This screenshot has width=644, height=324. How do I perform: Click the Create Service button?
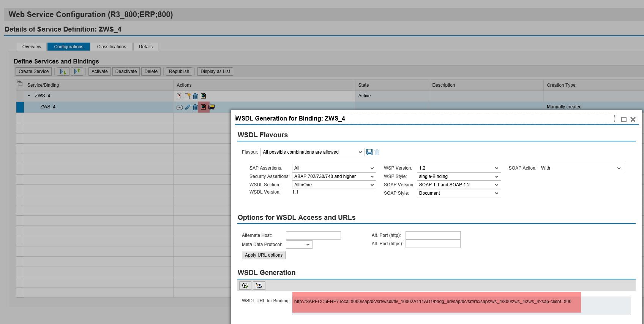click(34, 71)
